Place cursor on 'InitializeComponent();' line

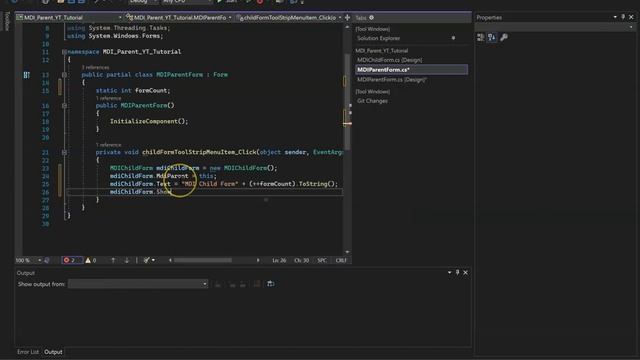[x=149, y=121]
